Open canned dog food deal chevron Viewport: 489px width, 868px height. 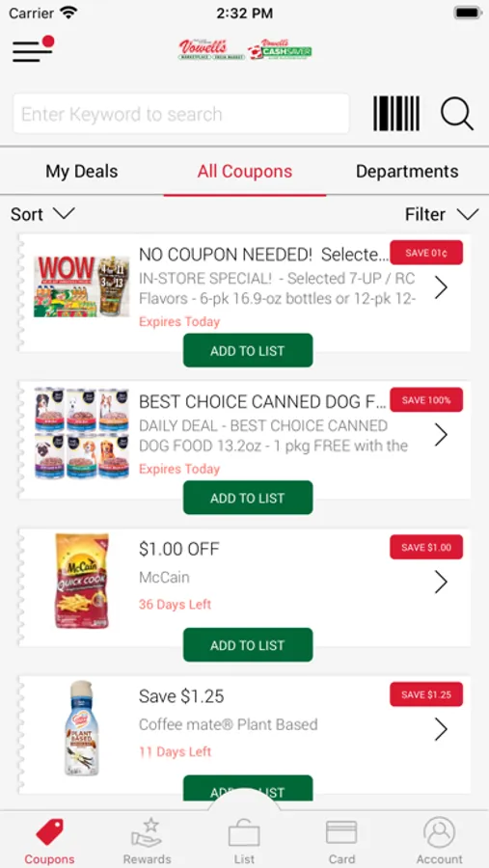pyautogui.click(x=441, y=435)
